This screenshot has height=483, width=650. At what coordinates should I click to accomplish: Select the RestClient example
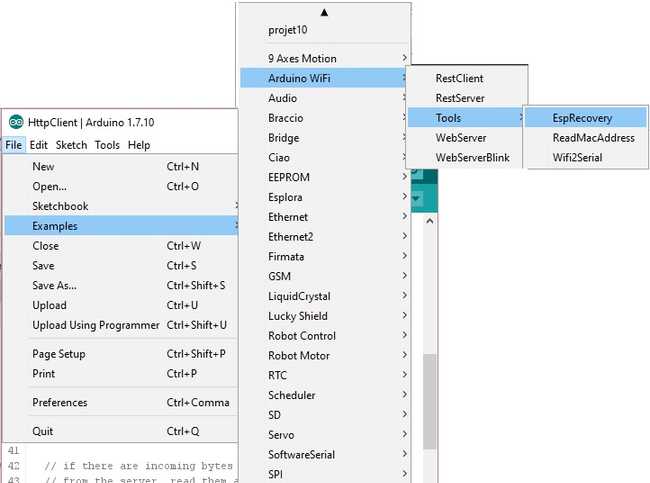click(459, 78)
